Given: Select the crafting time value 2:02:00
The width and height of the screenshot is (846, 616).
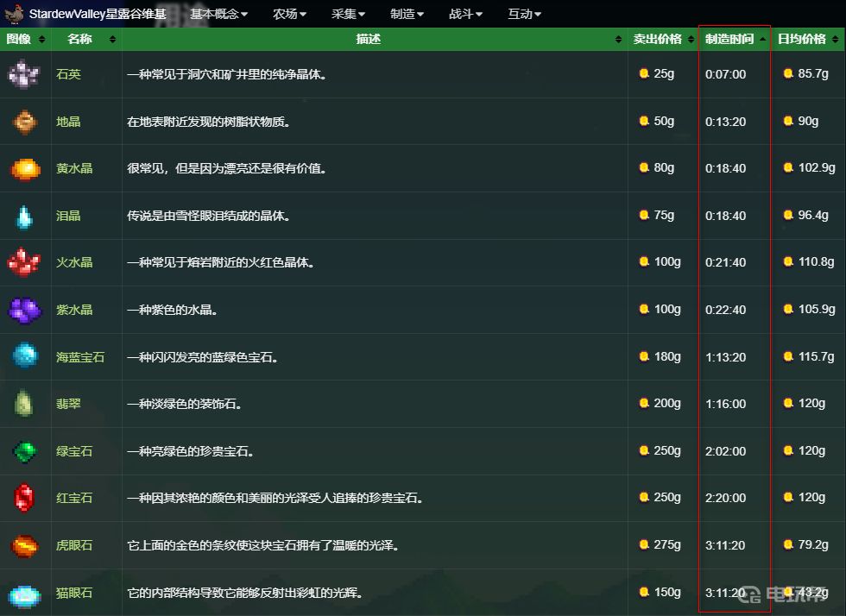Looking at the screenshot, I should [725, 451].
